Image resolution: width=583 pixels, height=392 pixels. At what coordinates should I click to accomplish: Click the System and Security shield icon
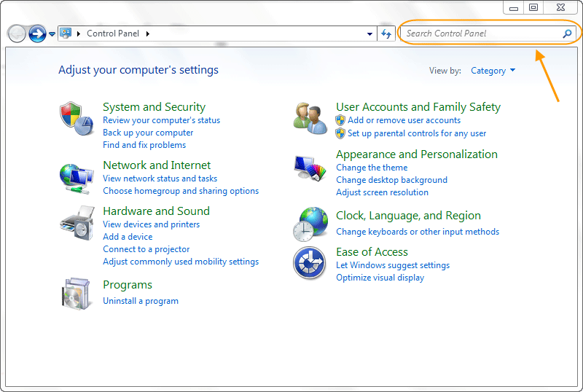pyautogui.click(x=77, y=119)
